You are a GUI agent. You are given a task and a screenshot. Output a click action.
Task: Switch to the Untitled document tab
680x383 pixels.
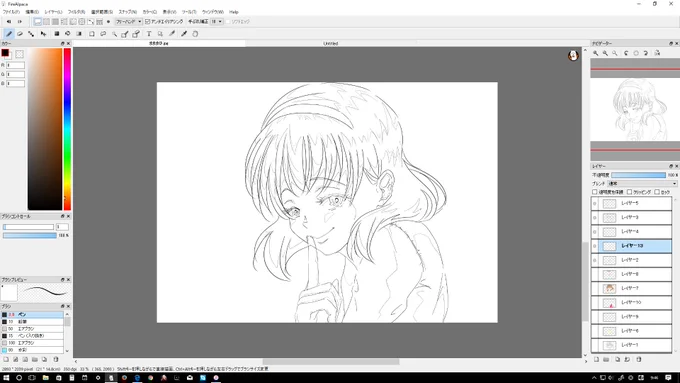point(331,43)
